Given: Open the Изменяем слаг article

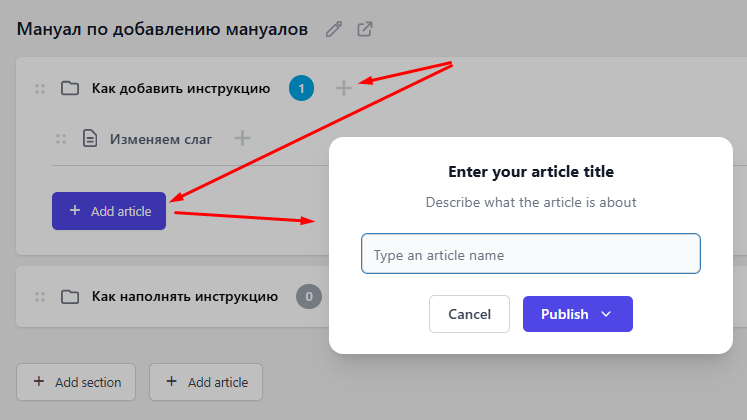Looking at the screenshot, I should pyautogui.click(x=161, y=139).
